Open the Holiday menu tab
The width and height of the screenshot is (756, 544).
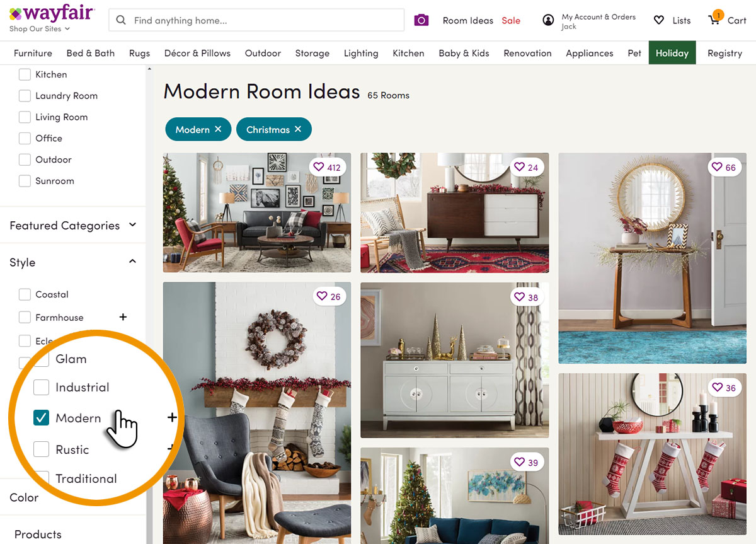click(672, 53)
